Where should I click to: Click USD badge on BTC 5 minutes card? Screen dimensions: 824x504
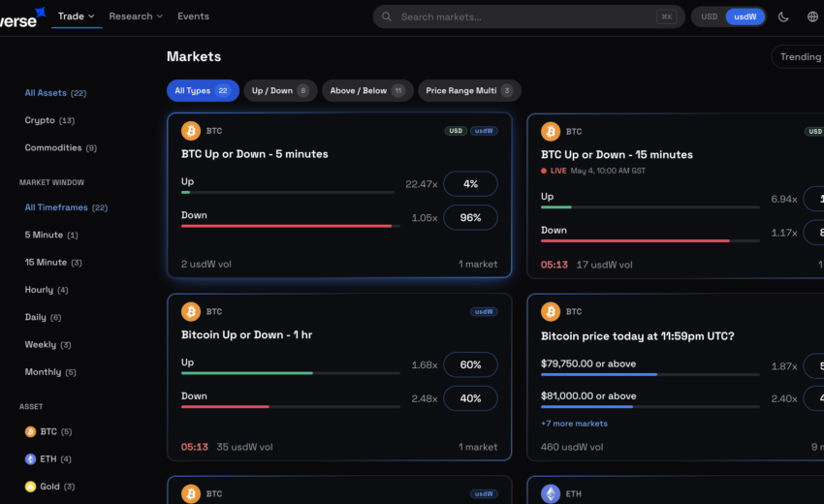coord(456,131)
